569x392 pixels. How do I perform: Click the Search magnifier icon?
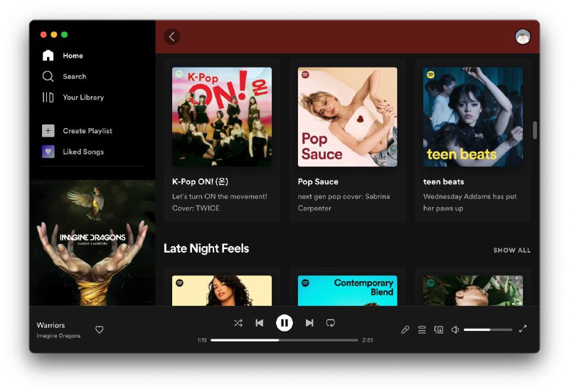point(48,76)
